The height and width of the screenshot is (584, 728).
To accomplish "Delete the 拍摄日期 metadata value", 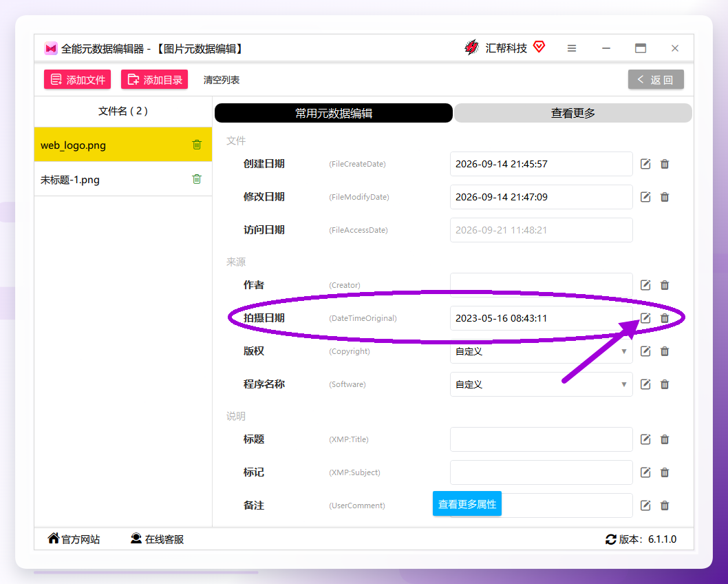I will click(665, 318).
